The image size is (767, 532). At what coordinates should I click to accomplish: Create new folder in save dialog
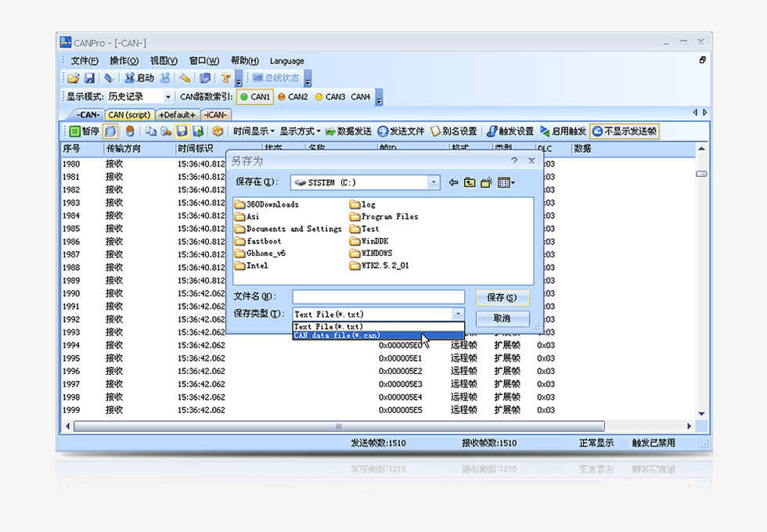tap(487, 183)
